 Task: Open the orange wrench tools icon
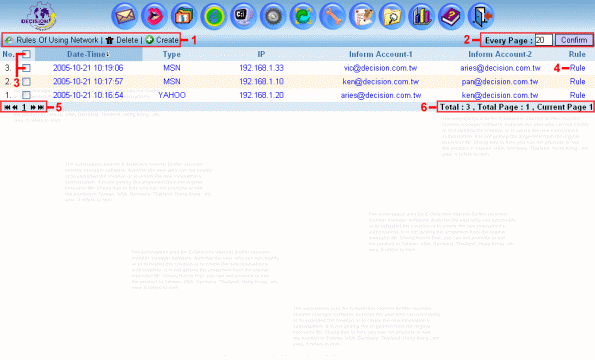pyautogui.click(x=332, y=16)
